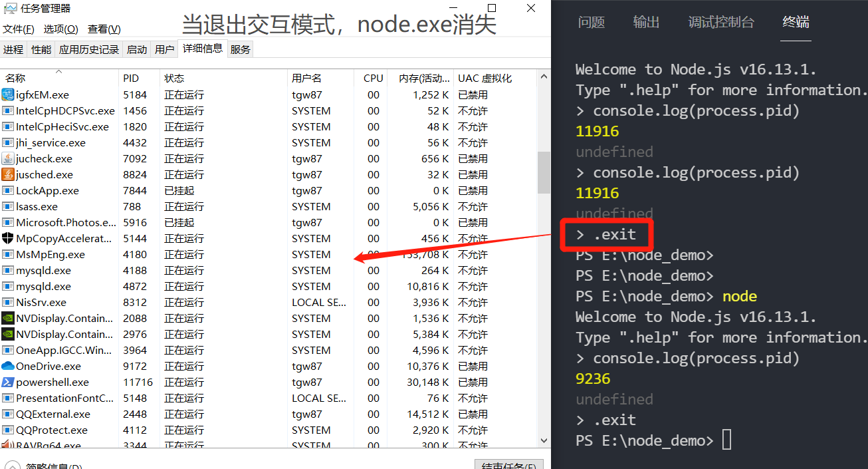This screenshot has height=469, width=868.
Task: Click the Microsoft.Photos.e... process icon
Action: (8, 222)
